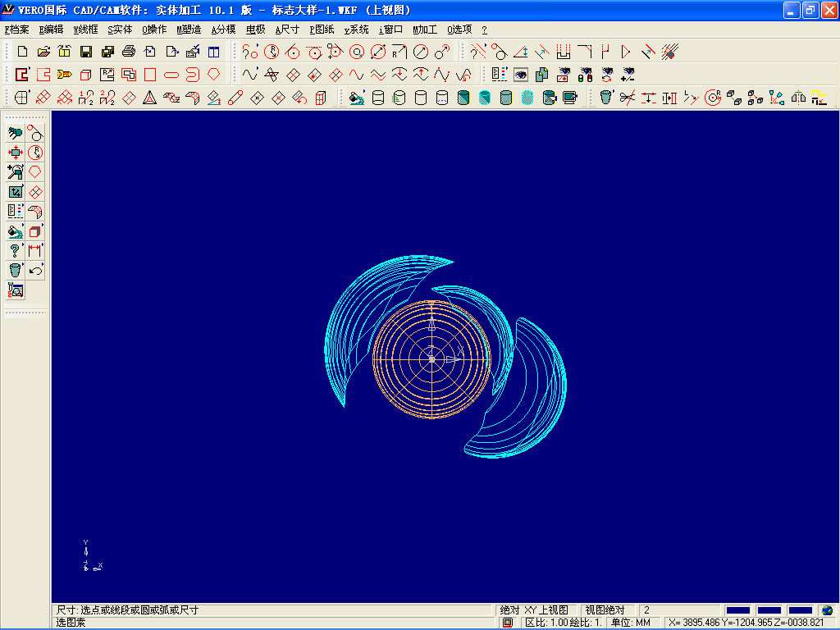This screenshot has width=840, height=630.
Task: Click the question mark icon in left palette
Action: pyautogui.click(x=15, y=251)
